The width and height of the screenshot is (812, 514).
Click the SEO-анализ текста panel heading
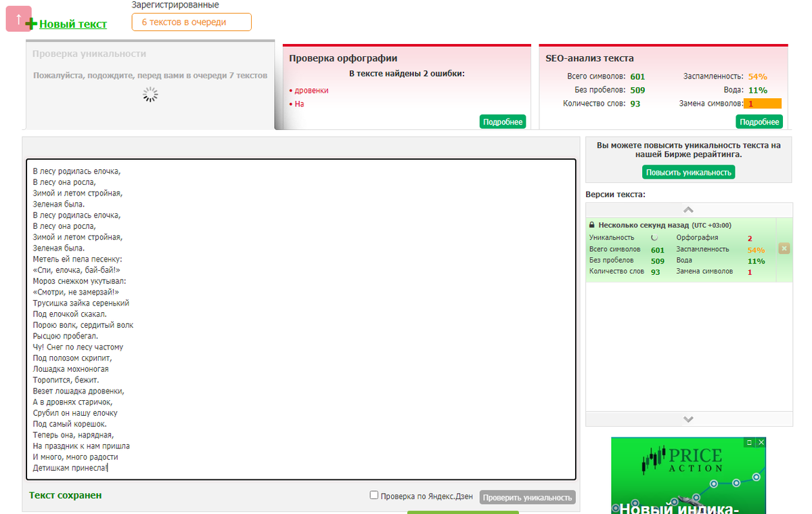click(589, 58)
